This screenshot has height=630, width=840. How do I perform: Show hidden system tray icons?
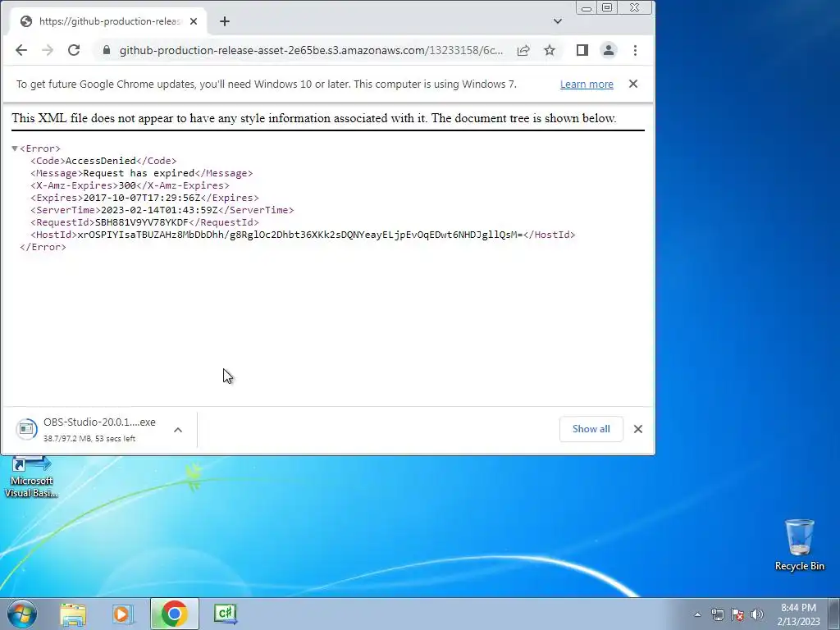(697, 614)
